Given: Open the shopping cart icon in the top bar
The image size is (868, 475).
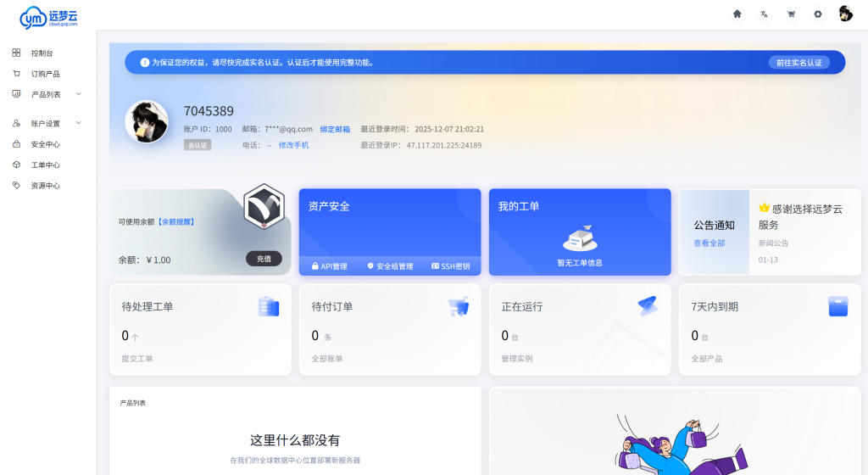Looking at the screenshot, I should 791,14.
